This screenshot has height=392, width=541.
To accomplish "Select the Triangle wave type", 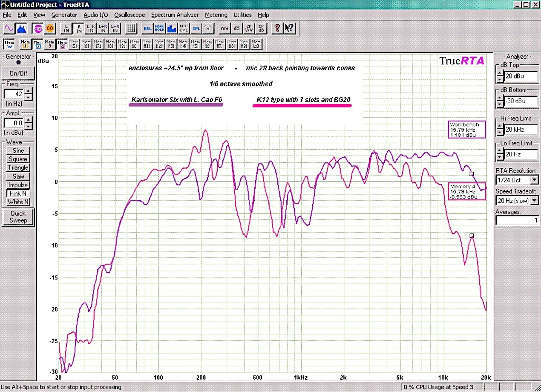I will coord(18,167).
